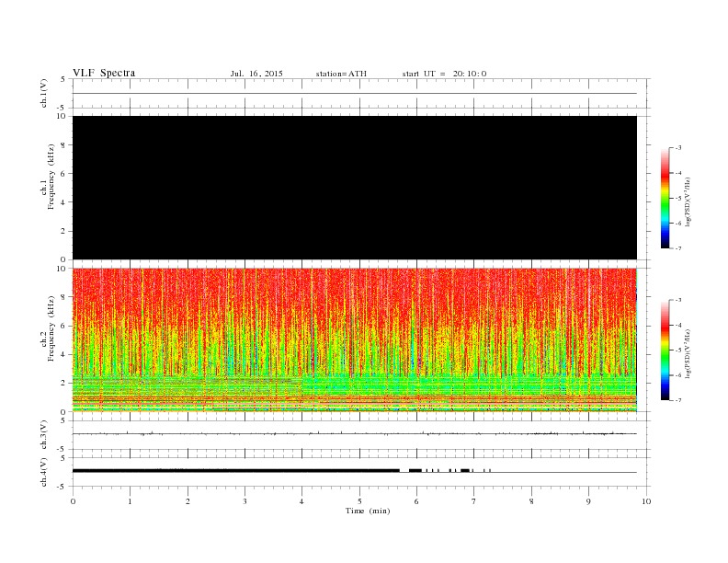Click the ch.4 thick black signal bar
The height and width of the screenshot is (563, 728).
(236, 471)
